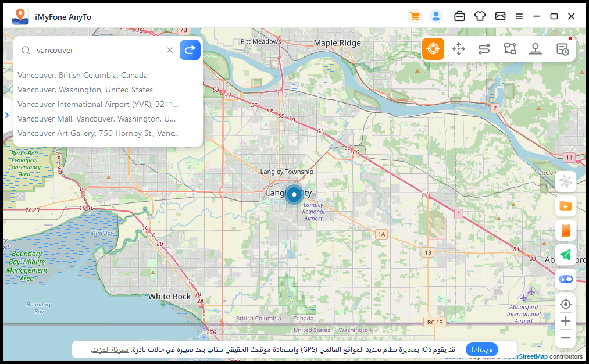Select Two-spot route mode icon
The width and height of the screenshot is (589, 364).
(484, 49)
